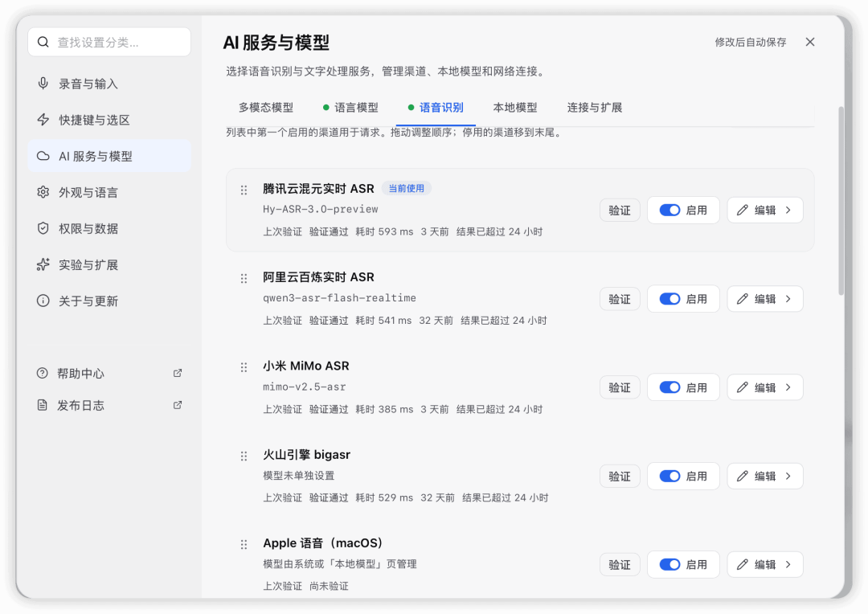868x614 pixels.
Task: Click the search magnifier icon
Action: 43,42
